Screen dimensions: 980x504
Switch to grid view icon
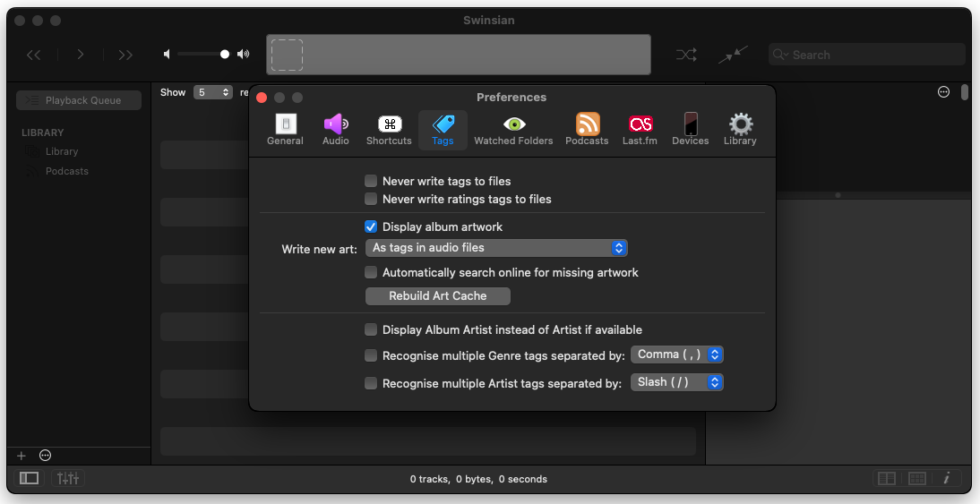point(917,479)
